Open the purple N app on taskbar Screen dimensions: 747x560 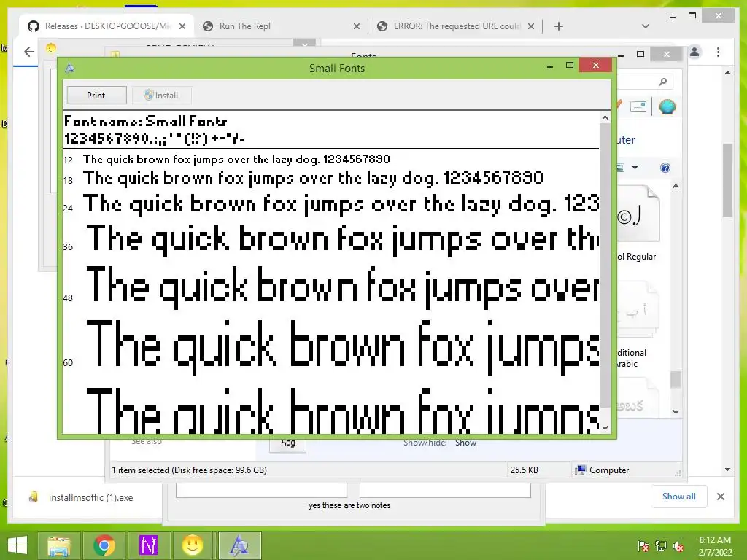click(x=148, y=545)
